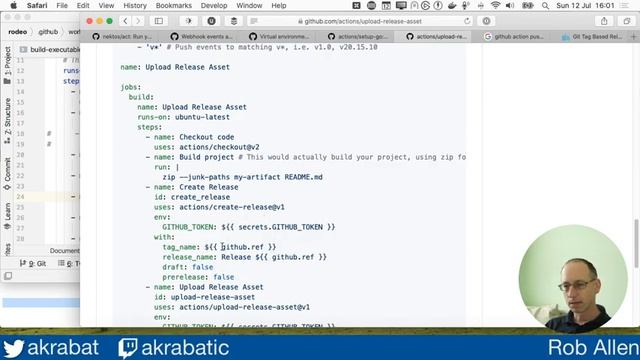This screenshot has height=360, width=640.
Task: Open the Window menu
Action: (x=249, y=6)
